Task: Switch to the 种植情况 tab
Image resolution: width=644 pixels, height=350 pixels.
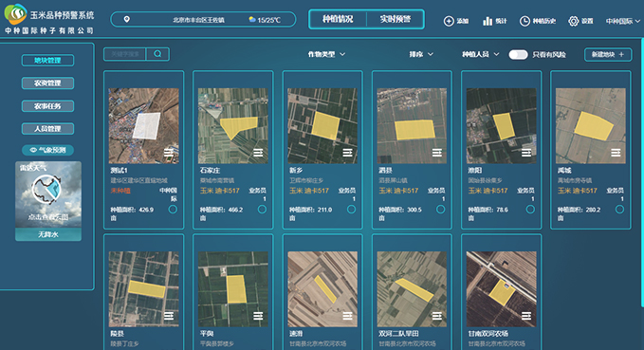Action: 338,19
